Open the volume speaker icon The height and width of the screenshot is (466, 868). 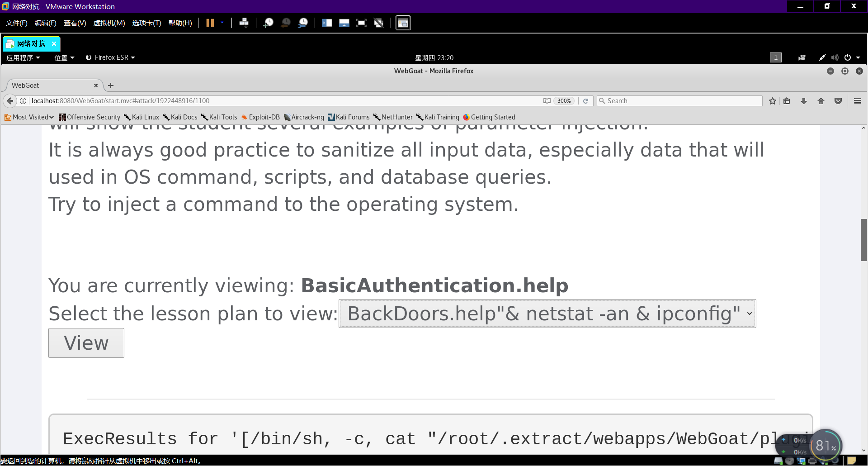click(835, 57)
